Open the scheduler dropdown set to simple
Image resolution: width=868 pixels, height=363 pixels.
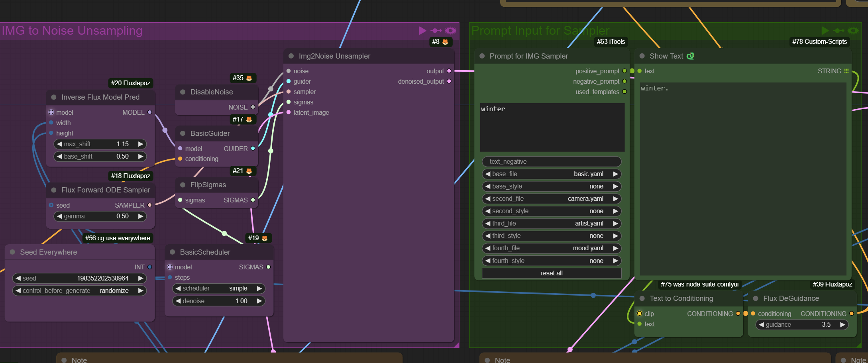219,288
